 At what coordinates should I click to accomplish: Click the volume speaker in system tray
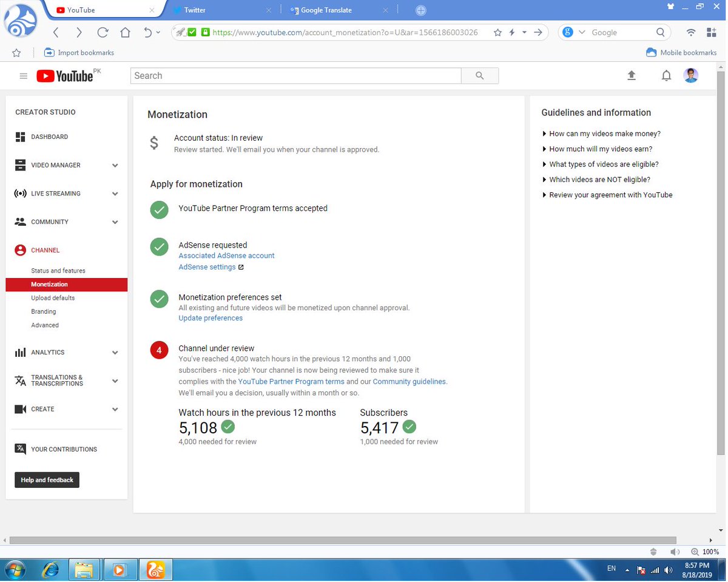pyautogui.click(x=669, y=570)
